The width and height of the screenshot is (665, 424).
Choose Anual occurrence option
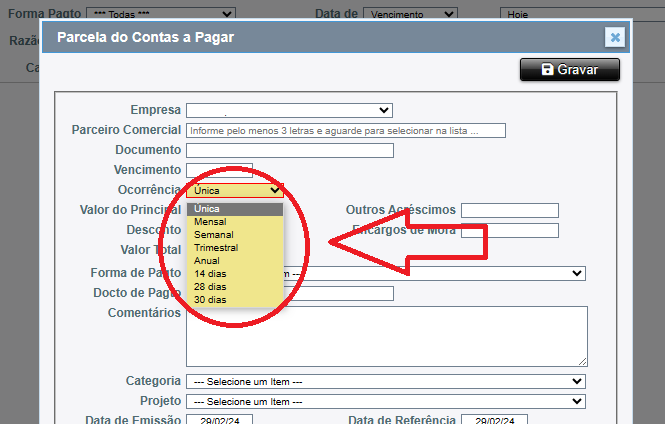[x=207, y=261]
